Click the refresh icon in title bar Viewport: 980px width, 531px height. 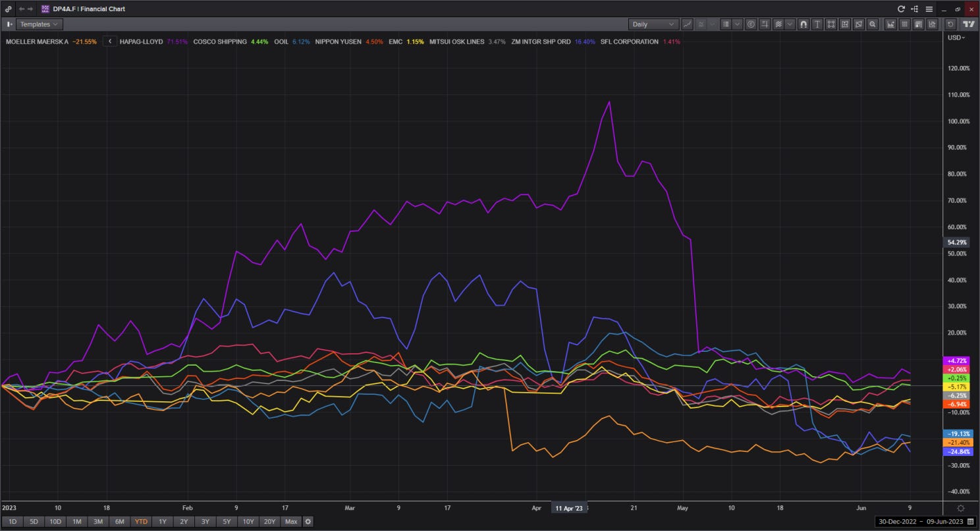pos(902,9)
